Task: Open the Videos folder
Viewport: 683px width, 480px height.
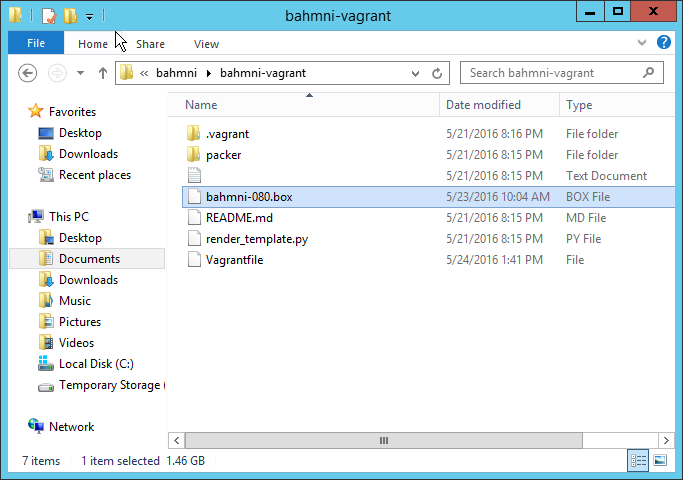Action: (x=76, y=343)
